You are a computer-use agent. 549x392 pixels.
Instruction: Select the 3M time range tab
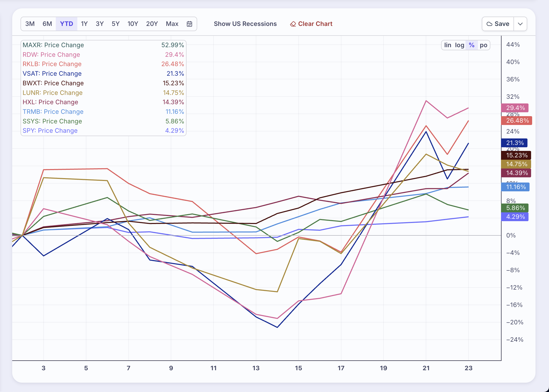pos(30,24)
